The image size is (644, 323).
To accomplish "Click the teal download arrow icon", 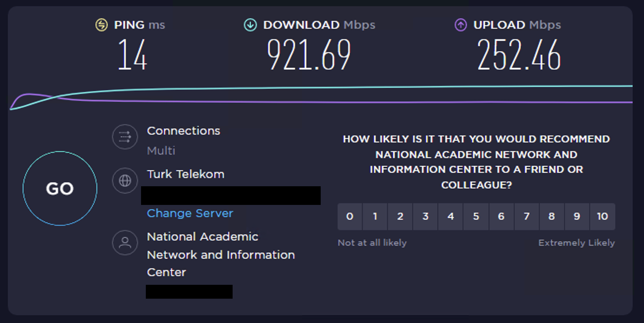I will coord(250,25).
